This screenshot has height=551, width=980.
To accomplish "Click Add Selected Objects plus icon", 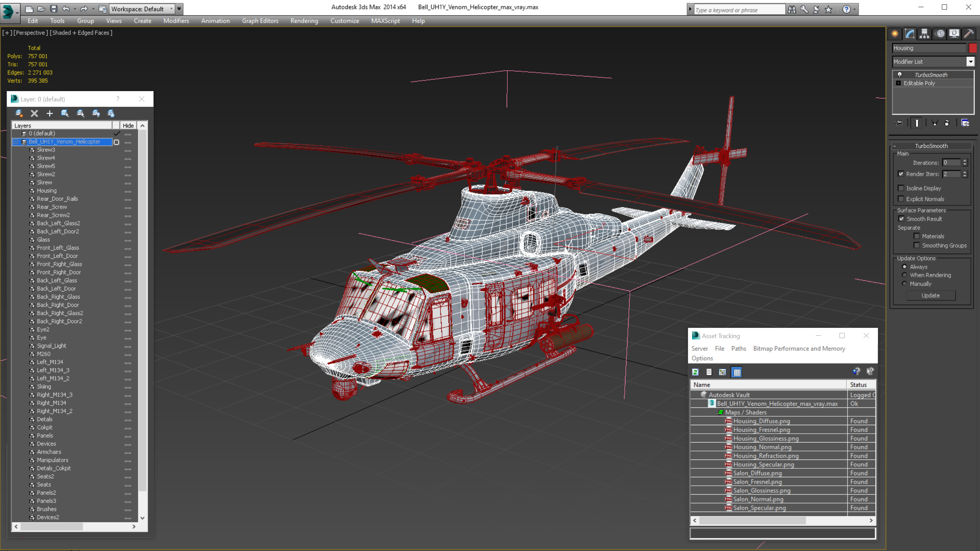I will [x=49, y=113].
